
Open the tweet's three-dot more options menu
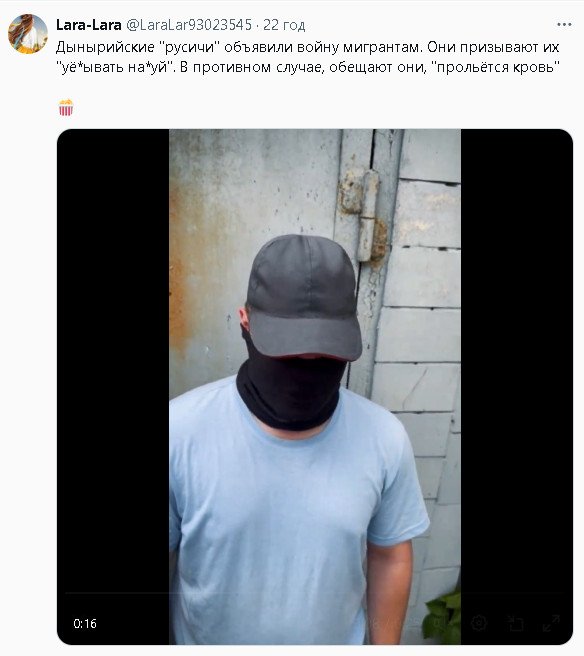coord(564,25)
